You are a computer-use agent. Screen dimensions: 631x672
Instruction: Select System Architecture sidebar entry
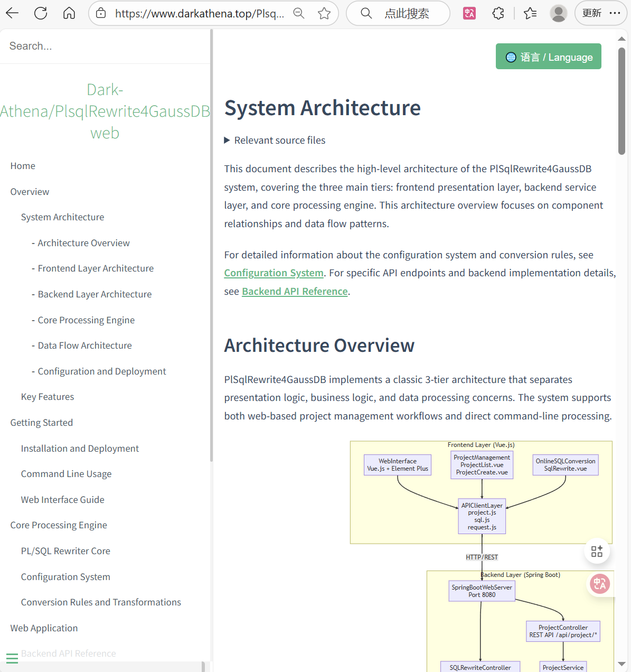point(62,217)
